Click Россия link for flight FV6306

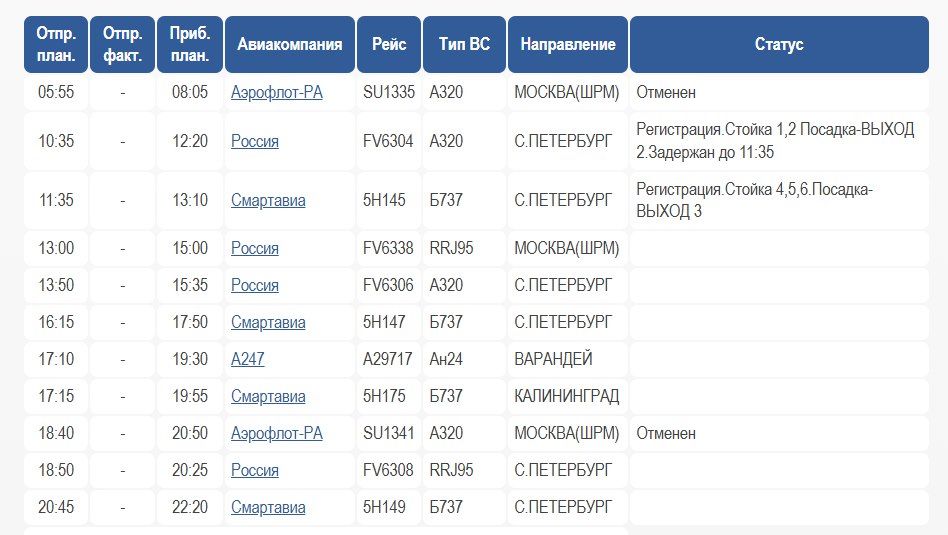[x=255, y=286]
